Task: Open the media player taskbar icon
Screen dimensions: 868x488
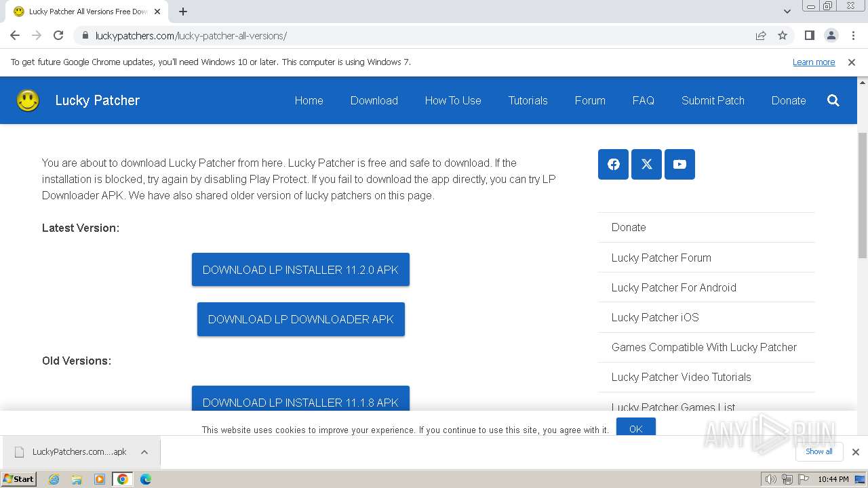Action: [100, 479]
